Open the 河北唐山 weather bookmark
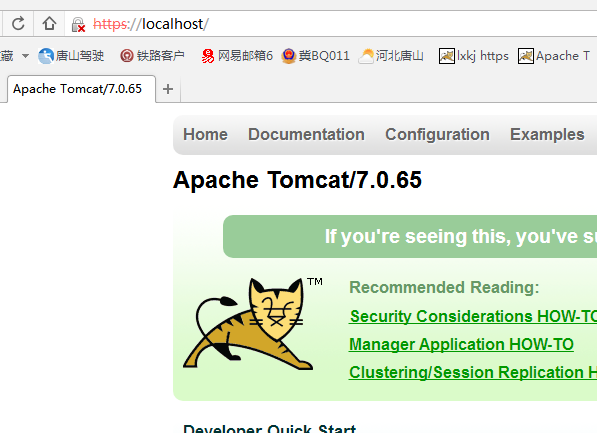 point(391,56)
